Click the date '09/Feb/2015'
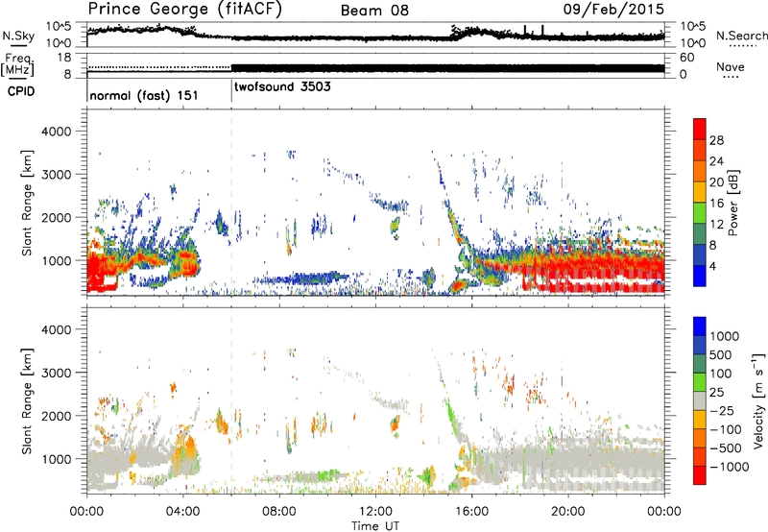Viewport: 768px width, 532px height. [613, 9]
